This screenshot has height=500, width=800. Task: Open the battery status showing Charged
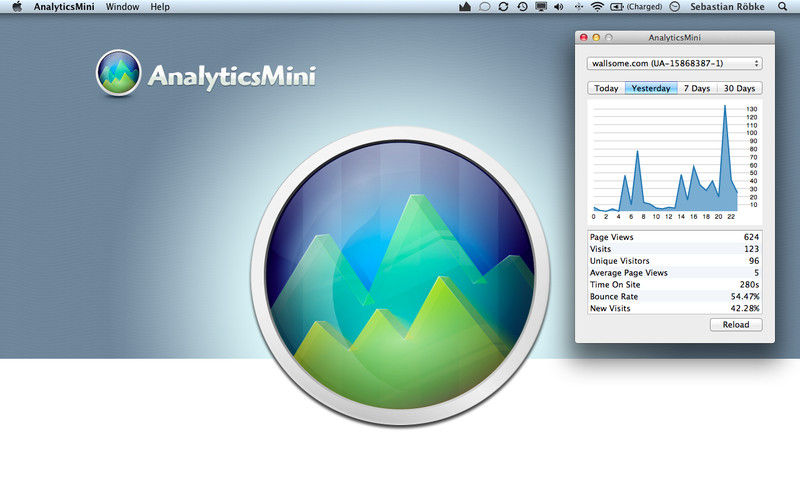636,7
